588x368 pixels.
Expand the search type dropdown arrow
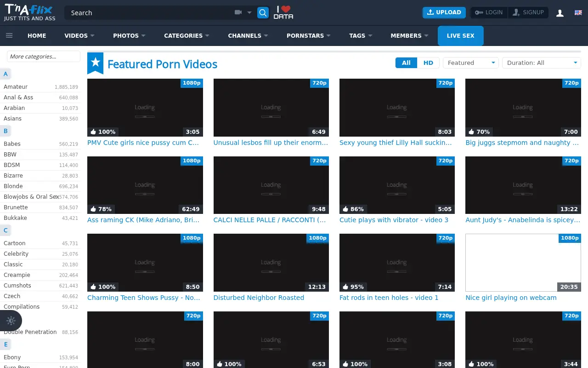point(249,13)
